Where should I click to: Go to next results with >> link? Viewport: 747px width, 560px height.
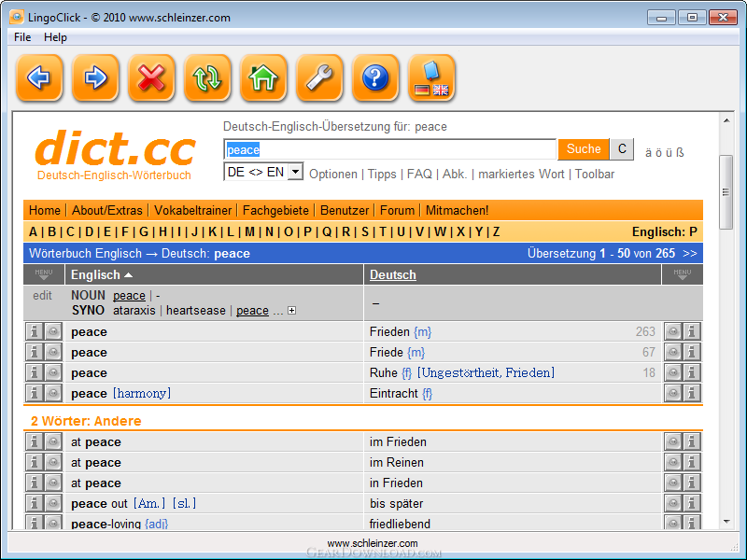pyautogui.click(x=689, y=253)
